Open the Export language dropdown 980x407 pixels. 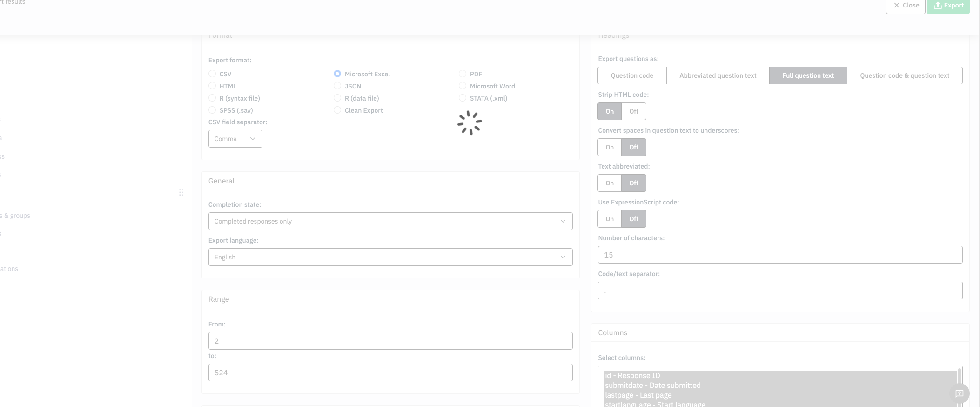[x=390, y=257]
